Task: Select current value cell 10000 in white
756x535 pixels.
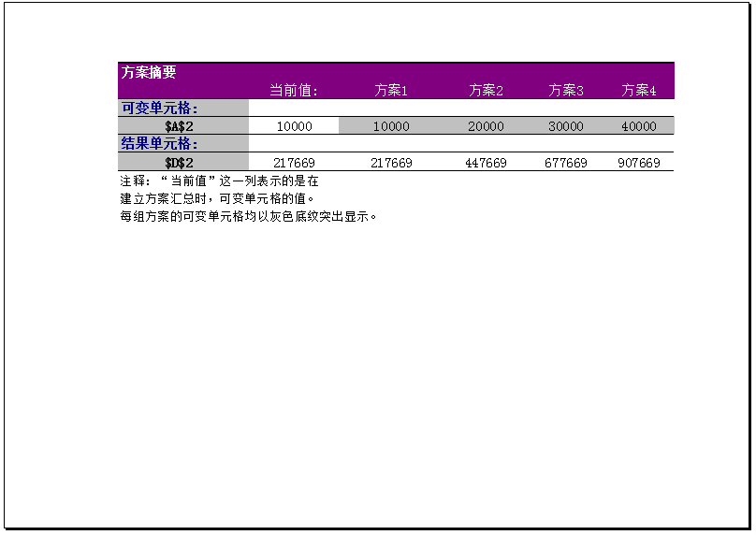Action: [x=294, y=126]
